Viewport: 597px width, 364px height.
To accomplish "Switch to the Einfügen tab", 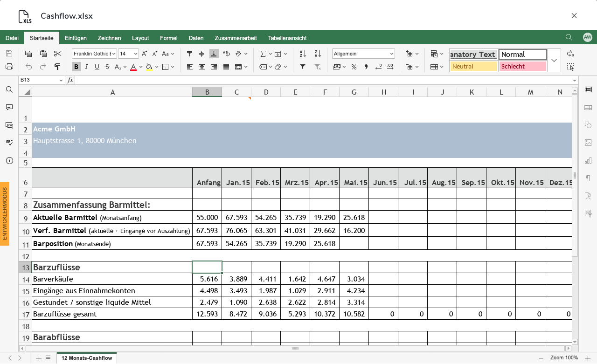I will click(x=76, y=38).
